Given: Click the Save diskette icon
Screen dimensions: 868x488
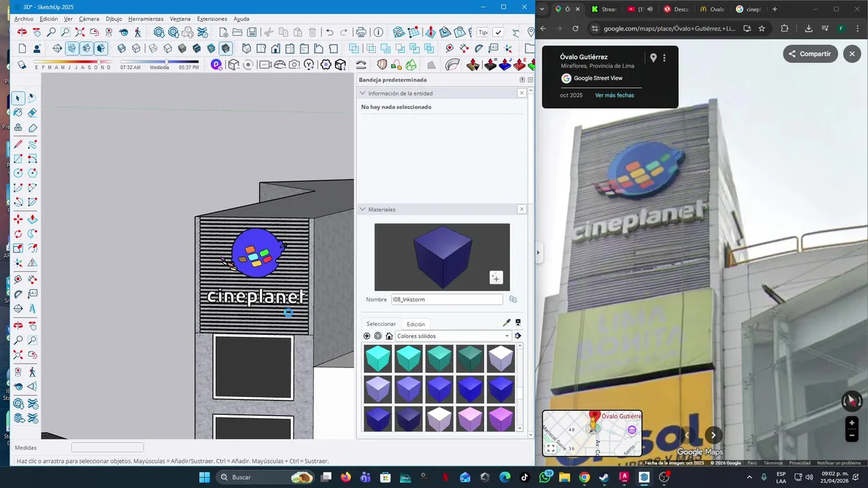Looking at the screenshot, I should (x=252, y=32).
